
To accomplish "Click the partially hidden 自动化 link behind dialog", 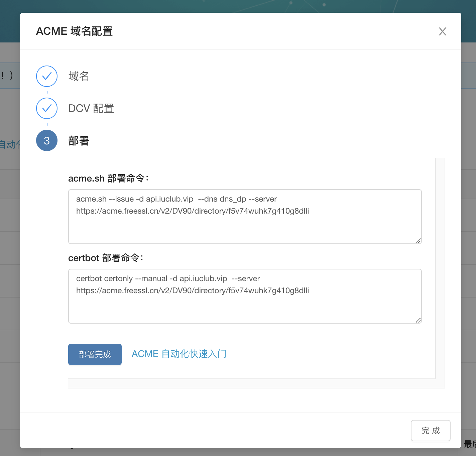I will (x=10, y=144).
